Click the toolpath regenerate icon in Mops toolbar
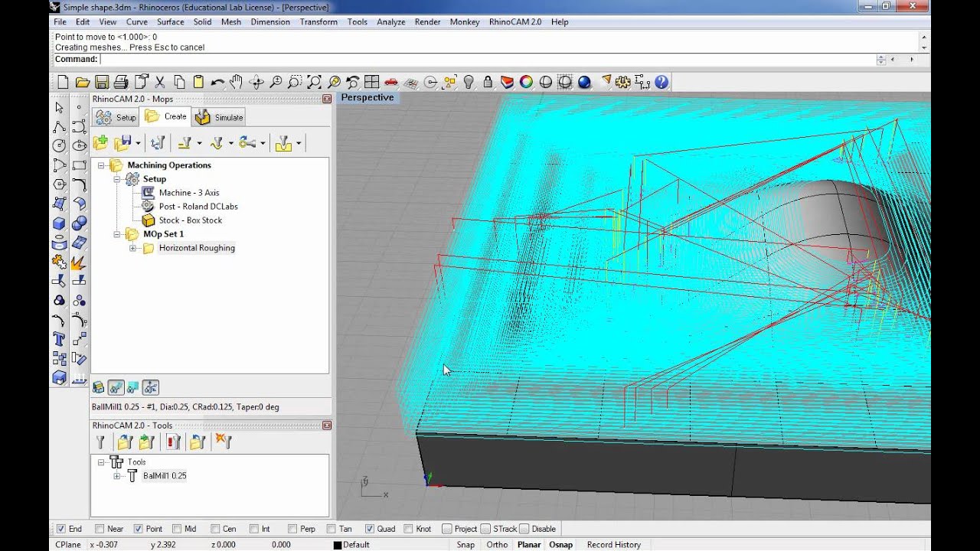The width and height of the screenshot is (980, 551). click(158, 142)
